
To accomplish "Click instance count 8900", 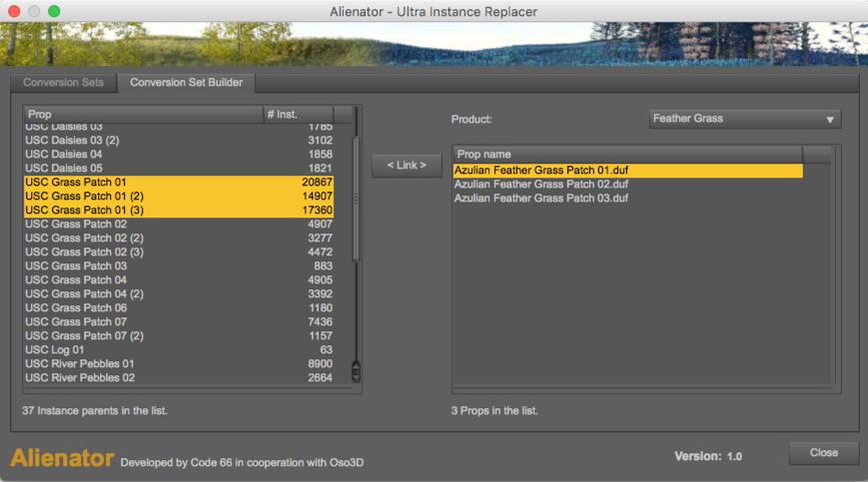I will (320, 363).
